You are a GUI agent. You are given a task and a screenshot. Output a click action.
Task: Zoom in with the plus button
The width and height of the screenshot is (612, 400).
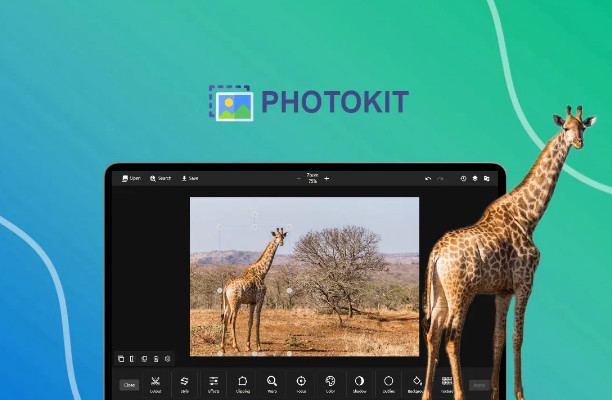(327, 178)
